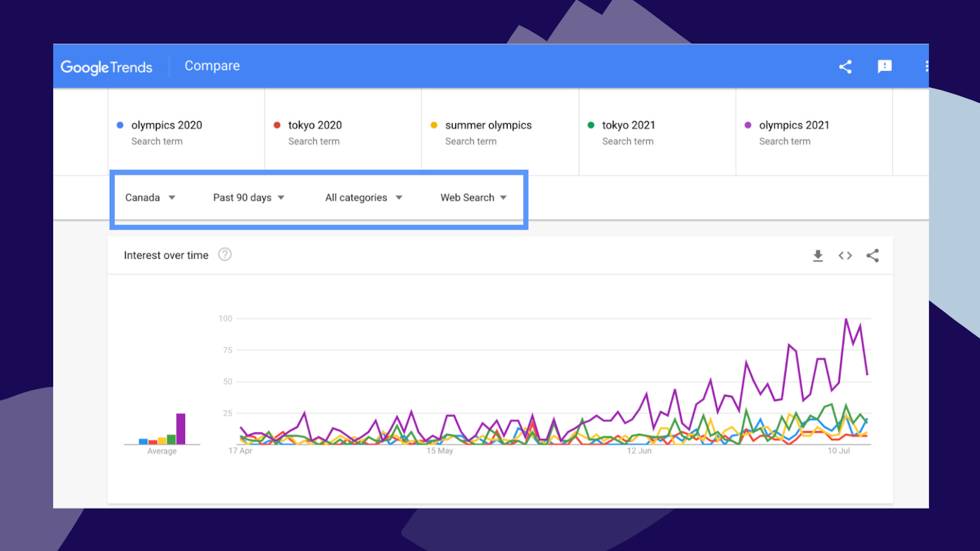
Task: Open the All categories dropdown
Action: [x=363, y=198]
